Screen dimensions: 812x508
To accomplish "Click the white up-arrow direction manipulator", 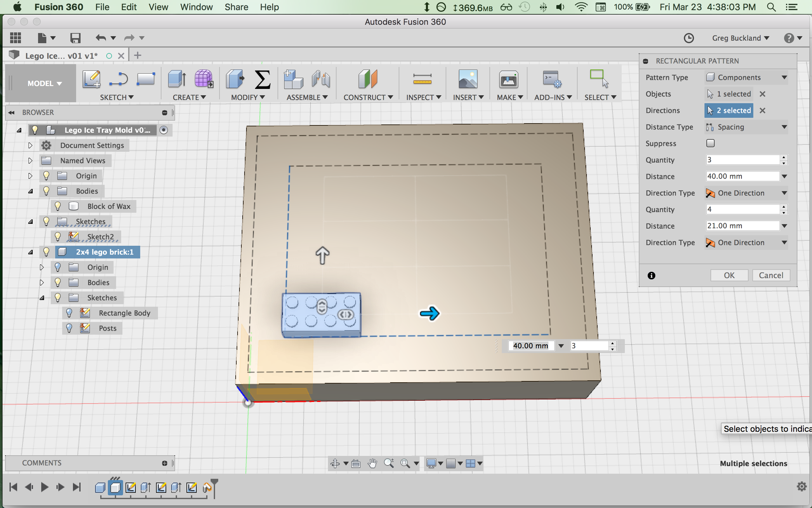I will pos(322,255).
